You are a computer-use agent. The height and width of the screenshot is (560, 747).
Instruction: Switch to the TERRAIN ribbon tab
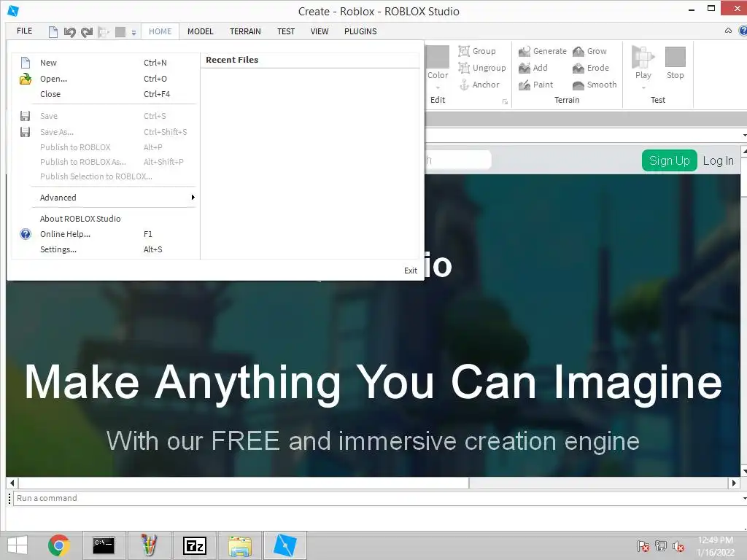tap(245, 31)
